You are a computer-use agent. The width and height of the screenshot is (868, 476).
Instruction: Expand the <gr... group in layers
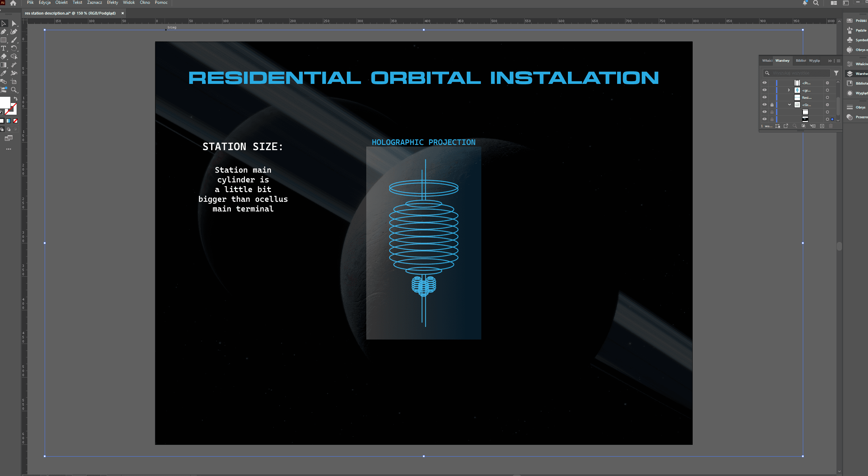(789, 90)
